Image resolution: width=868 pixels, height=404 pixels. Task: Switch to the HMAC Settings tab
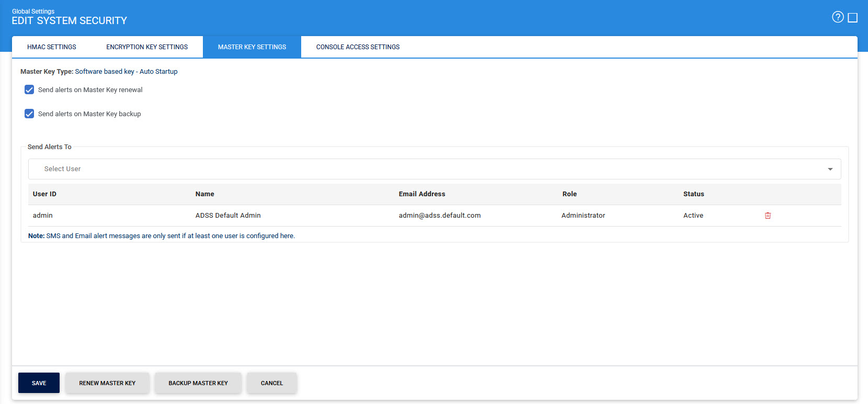pyautogui.click(x=52, y=47)
